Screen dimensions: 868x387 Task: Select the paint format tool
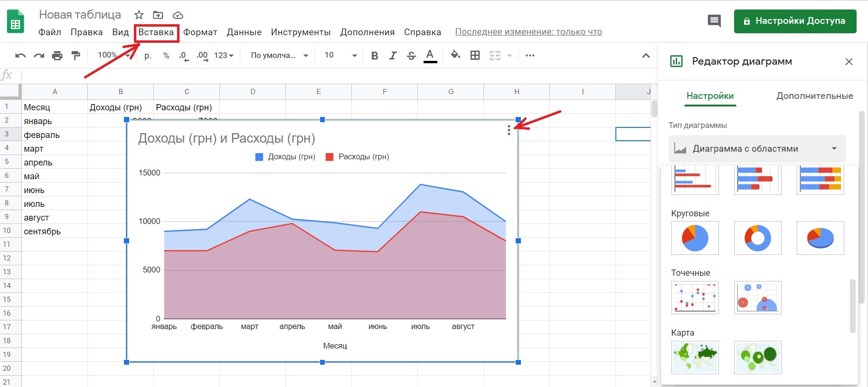pos(75,56)
